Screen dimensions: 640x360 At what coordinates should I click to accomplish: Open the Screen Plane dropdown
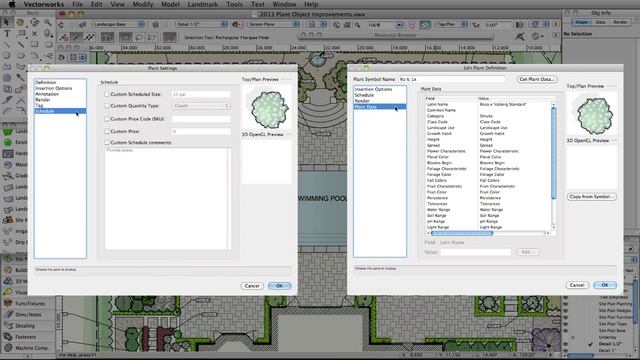[273, 24]
